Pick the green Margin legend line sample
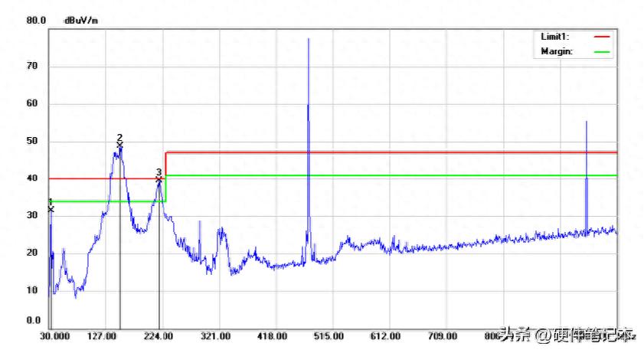The height and width of the screenshot is (353, 644). point(602,52)
